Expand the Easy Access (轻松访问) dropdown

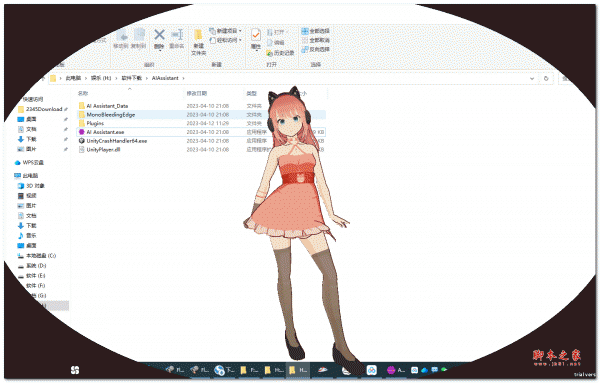coord(240,40)
